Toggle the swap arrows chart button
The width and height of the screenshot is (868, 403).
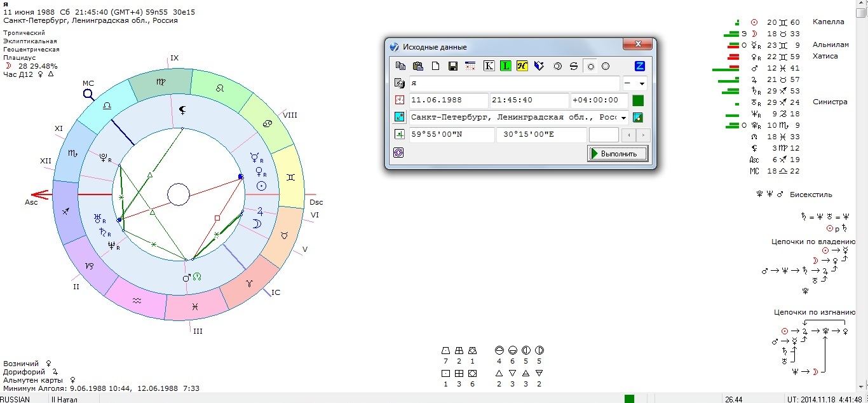[574, 66]
